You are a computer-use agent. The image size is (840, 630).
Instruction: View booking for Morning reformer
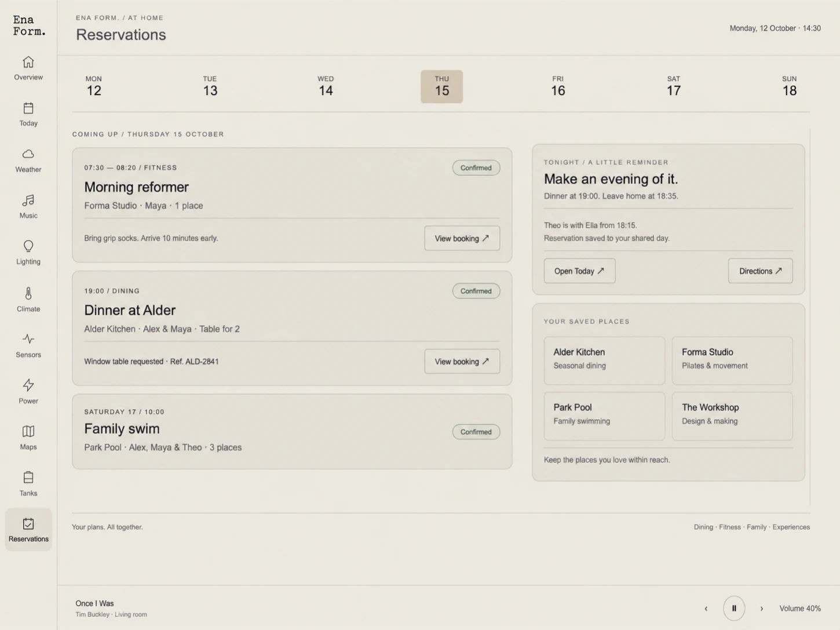pyautogui.click(x=462, y=238)
